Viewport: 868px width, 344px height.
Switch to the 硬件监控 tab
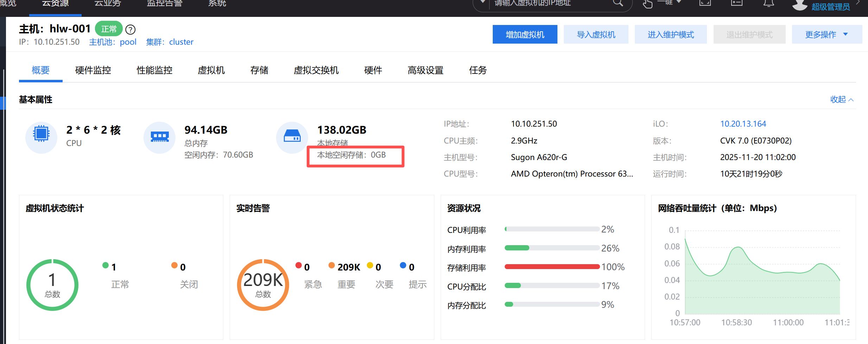[93, 70]
